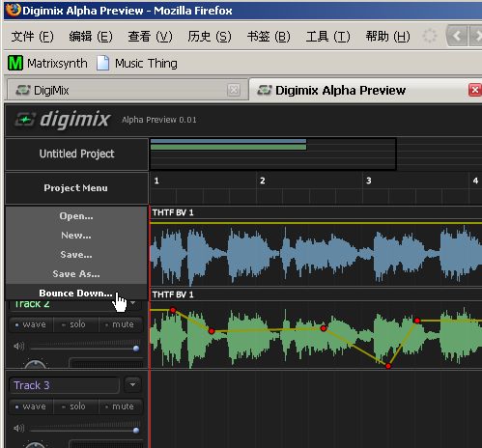Viewport: 482px width, 448px height.
Task: Click bar 3 marker on the timeline ruler
Action: (x=369, y=181)
